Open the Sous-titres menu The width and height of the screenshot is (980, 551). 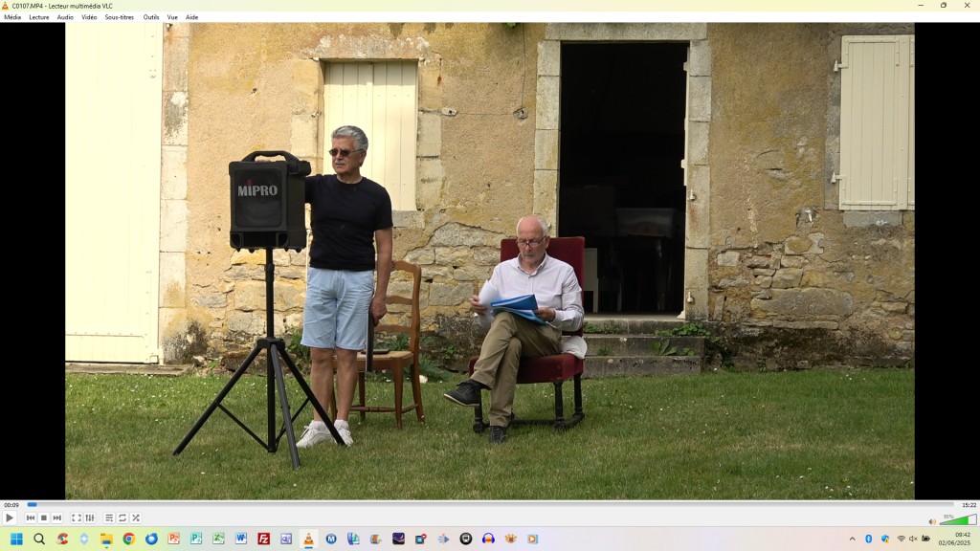click(120, 17)
